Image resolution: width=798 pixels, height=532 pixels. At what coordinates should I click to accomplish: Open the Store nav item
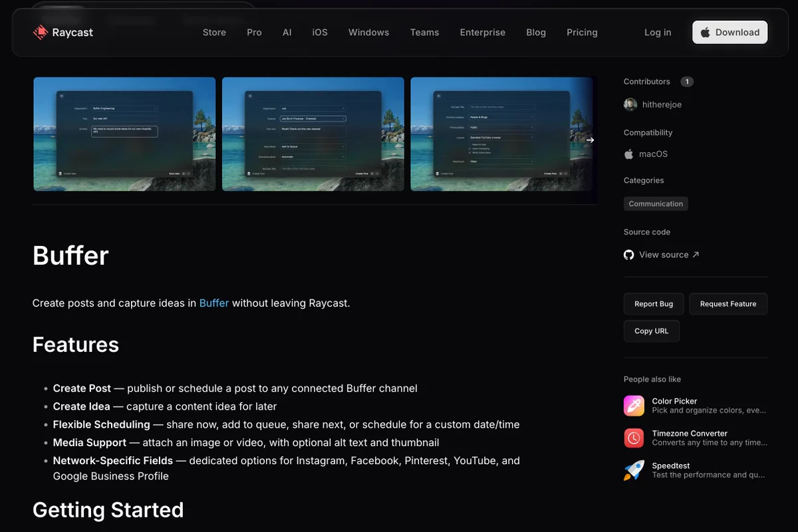pyautogui.click(x=214, y=32)
